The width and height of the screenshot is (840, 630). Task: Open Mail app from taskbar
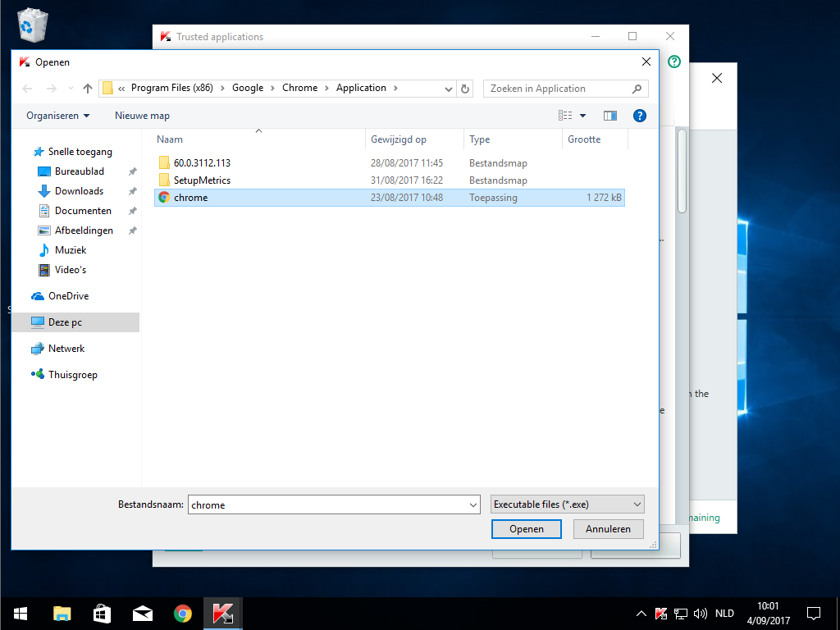point(143,614)
